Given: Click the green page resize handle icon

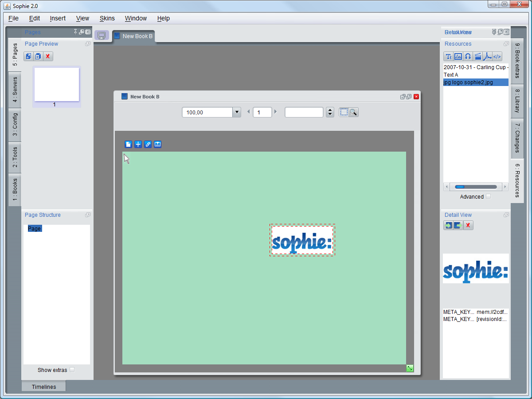Looking at the screenshot, I should [410, 368].
